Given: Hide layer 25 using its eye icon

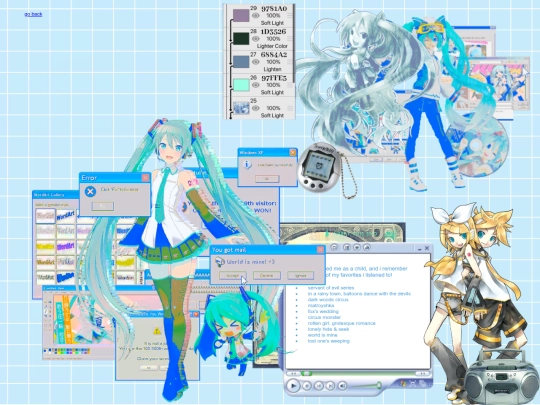Looking at the screenshot, I should point(255,108).
